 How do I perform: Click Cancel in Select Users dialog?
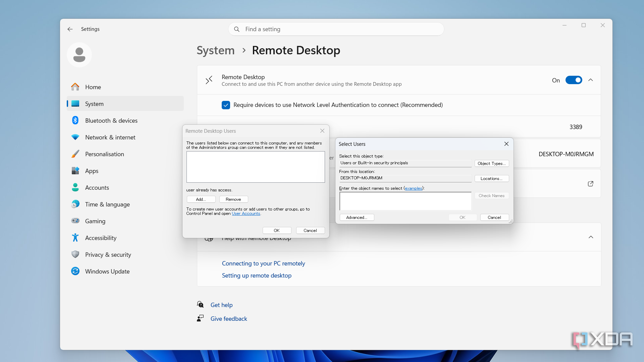(x=494, y=218)
